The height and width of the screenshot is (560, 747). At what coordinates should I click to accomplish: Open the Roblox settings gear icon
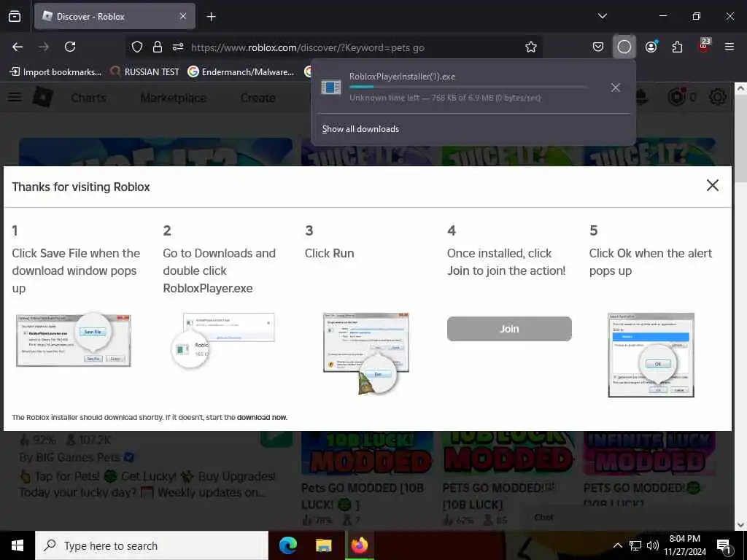[718, 97]
